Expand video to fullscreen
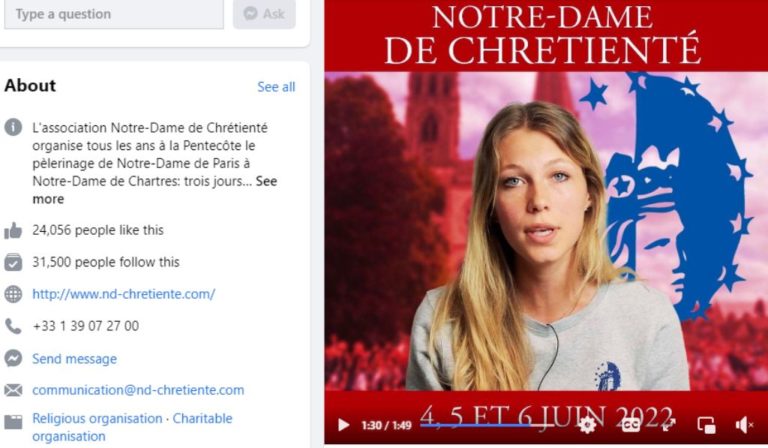The image size is (768, 448). coord(669,424)
